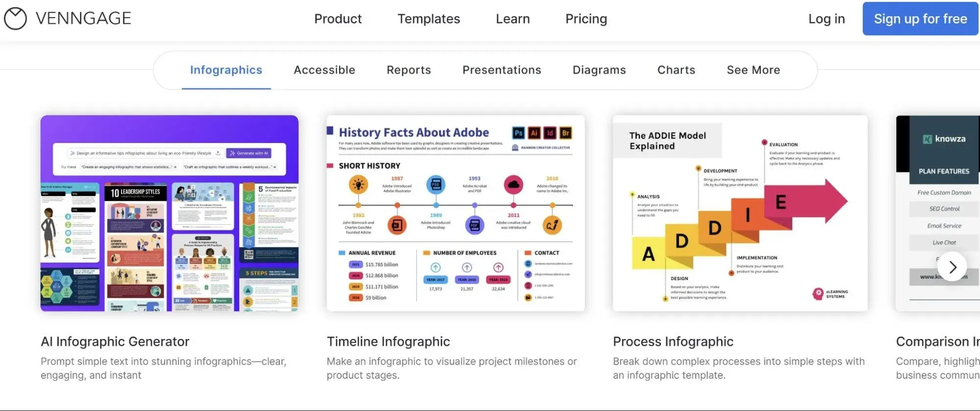Open the Product menu
Viewport: 980px width, 411px height.
pyautogui.click(x=338, y=19)
